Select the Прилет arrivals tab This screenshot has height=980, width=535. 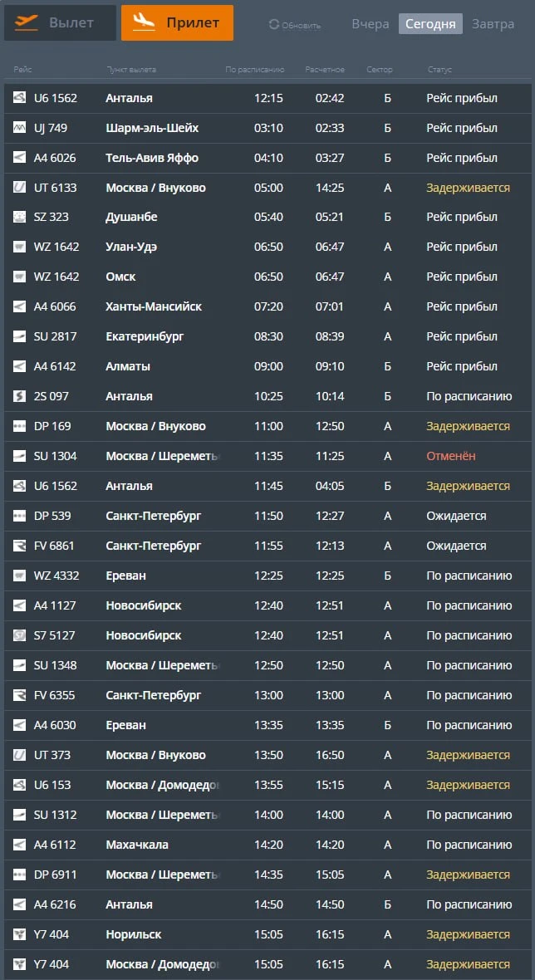click(177, 23)
